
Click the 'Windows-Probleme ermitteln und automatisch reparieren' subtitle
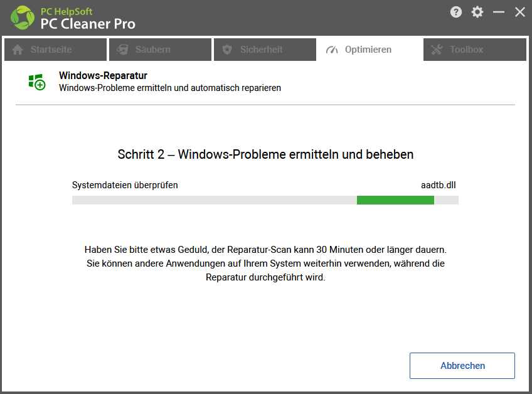(x=170, y=88)
